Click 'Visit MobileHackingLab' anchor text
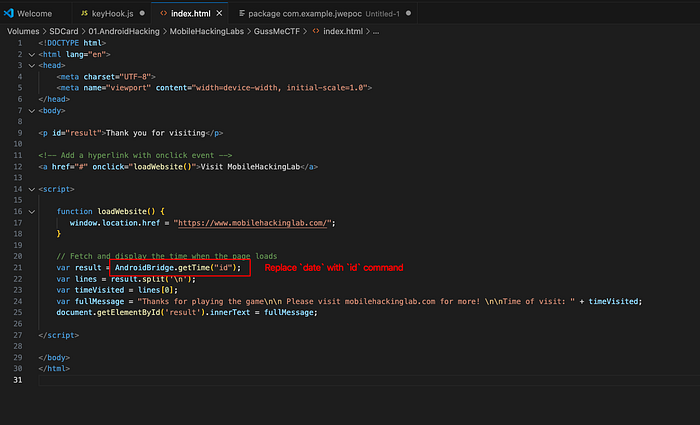The width and height of the screenshot is (700, 425). click(250, 167)
